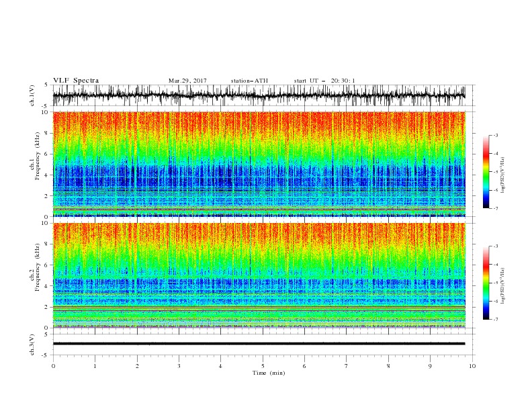Click inside the ch.2 spectrogram plot
532x411 pixels.
(259, 275)
